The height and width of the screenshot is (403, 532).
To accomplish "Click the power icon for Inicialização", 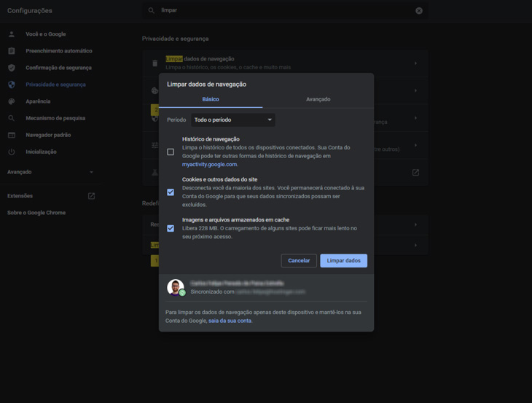I will click(12, 152).
